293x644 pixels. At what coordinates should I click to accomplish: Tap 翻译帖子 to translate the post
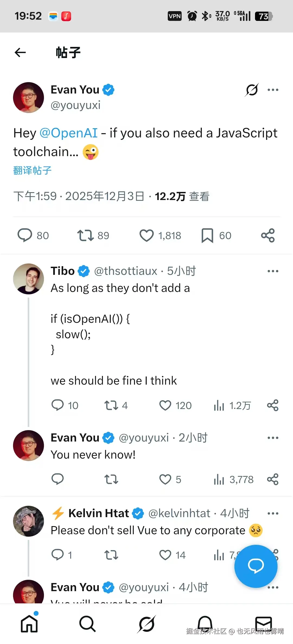(31, 170)
